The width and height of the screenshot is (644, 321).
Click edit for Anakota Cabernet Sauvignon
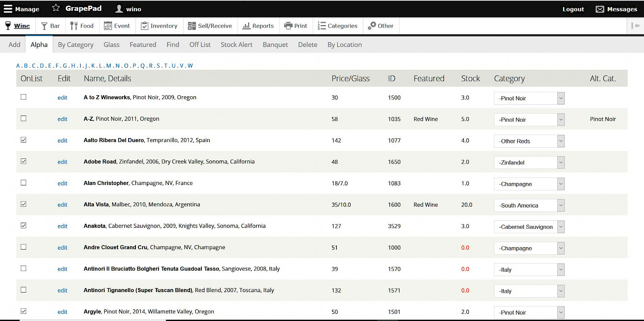62,226
